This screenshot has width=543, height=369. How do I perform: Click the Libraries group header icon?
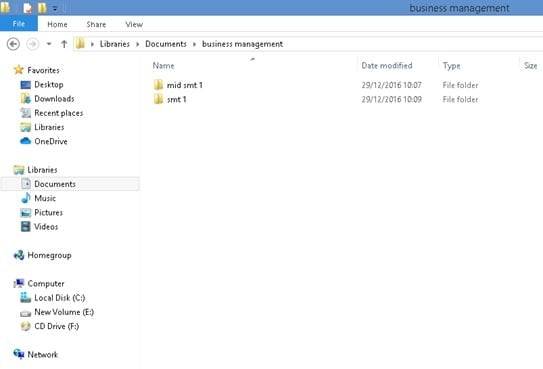point(19,170)
